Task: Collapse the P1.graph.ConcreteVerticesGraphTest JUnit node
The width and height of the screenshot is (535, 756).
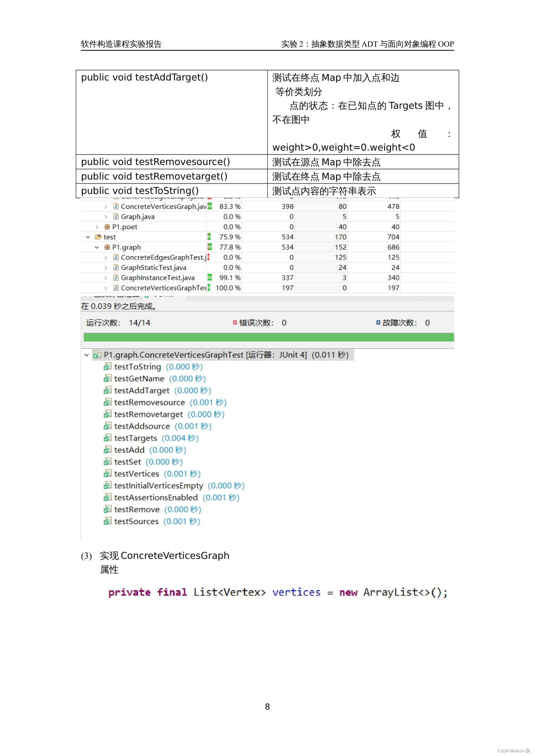Action: coord(87,355)
